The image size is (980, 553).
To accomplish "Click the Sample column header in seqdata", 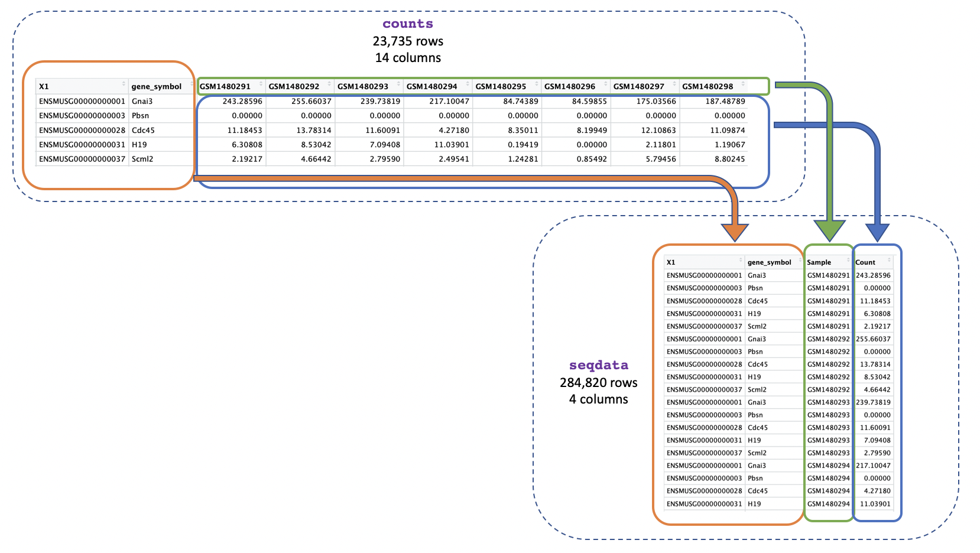I will 819,262.
